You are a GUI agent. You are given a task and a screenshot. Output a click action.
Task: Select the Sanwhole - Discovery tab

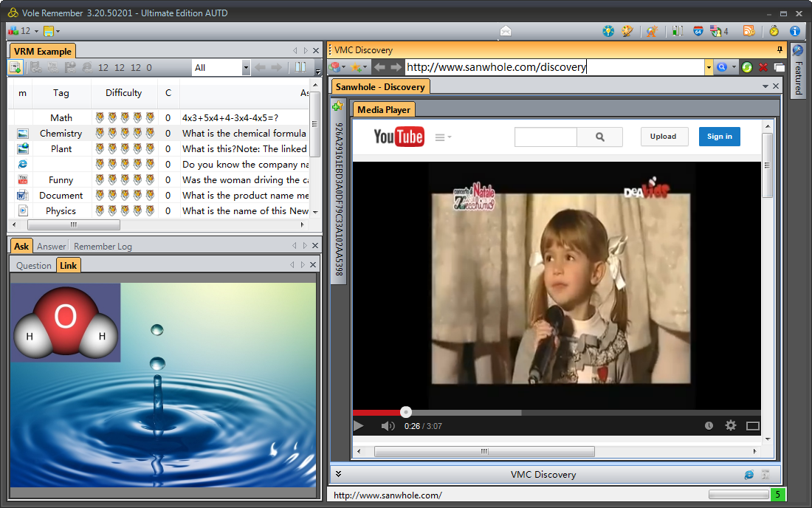click(x=380, y=87)
